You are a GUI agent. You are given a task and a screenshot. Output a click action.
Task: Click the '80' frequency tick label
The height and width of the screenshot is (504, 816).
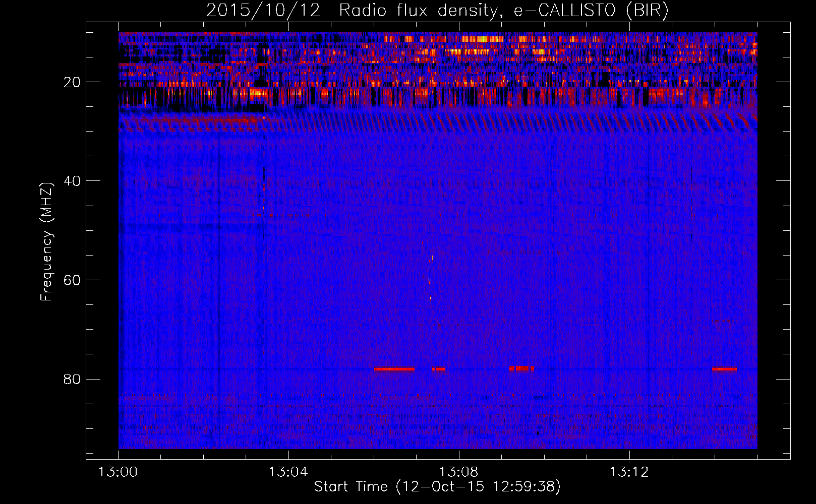pos(73,379)
